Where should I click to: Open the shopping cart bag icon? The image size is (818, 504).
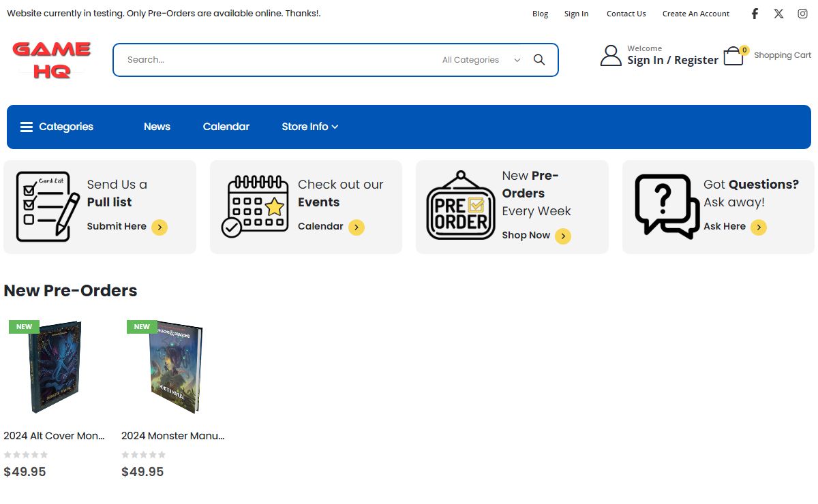(733, 57)
